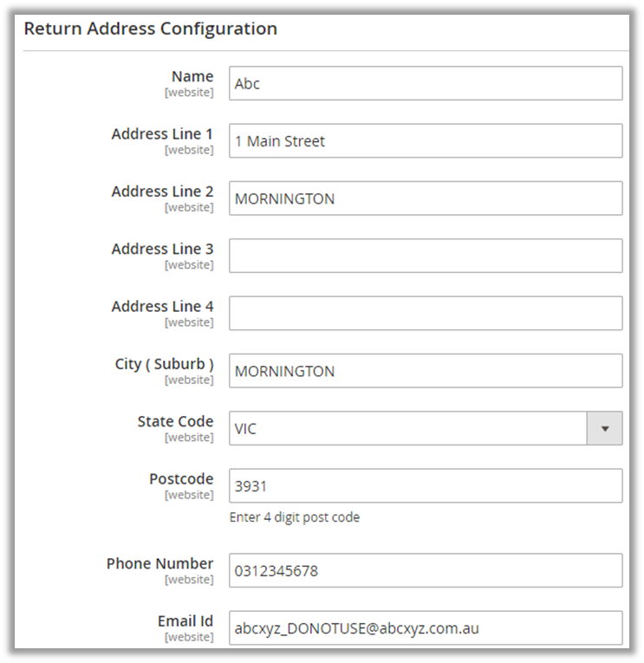Click the 'Phone Number' label text
644x663 pixels.
click(x=159, y=563)
